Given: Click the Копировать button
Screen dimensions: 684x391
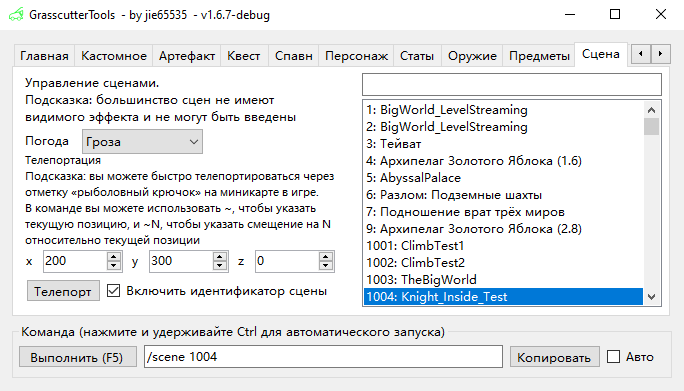Looking at the screenshot, I should pos(554,357).
